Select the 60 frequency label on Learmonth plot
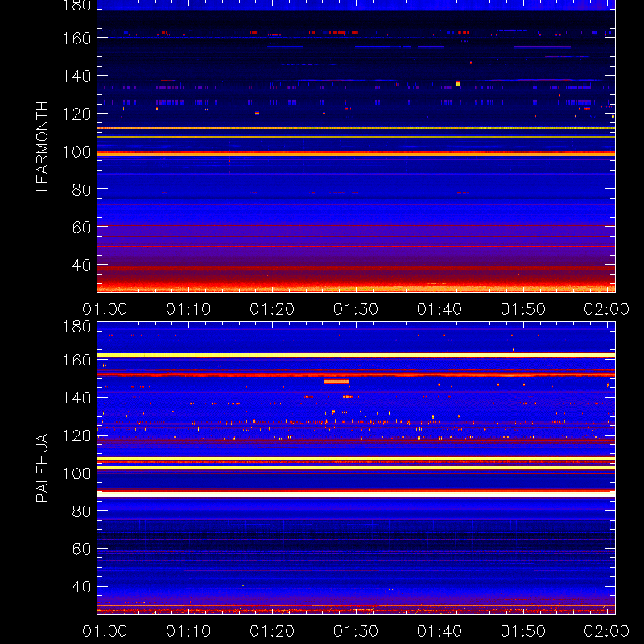 tap(81, 228)
